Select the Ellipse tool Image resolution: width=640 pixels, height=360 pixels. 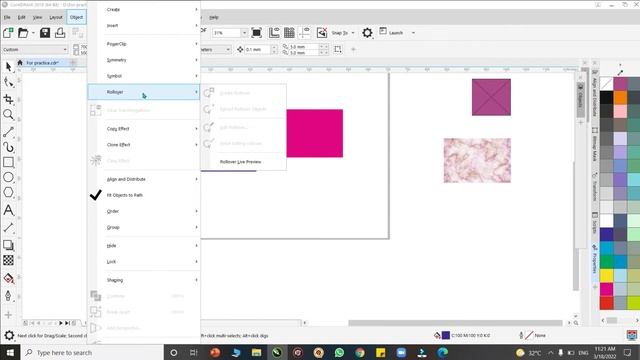(x=9, y=178)
